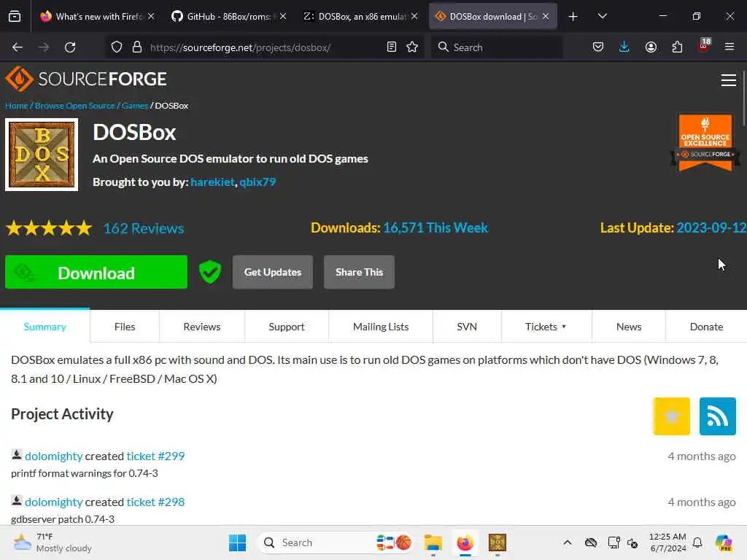Open the Files tab
This screenshot has height=560, width=747.
(x=125, y=327)
